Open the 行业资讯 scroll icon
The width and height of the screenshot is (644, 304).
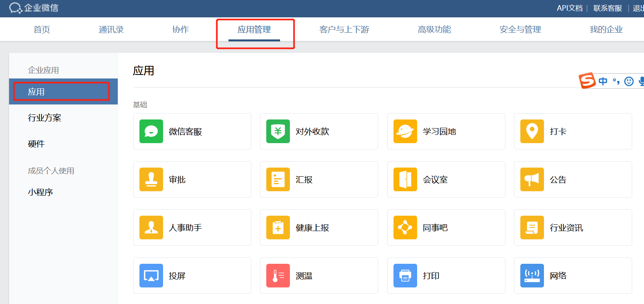coord(532,228)
